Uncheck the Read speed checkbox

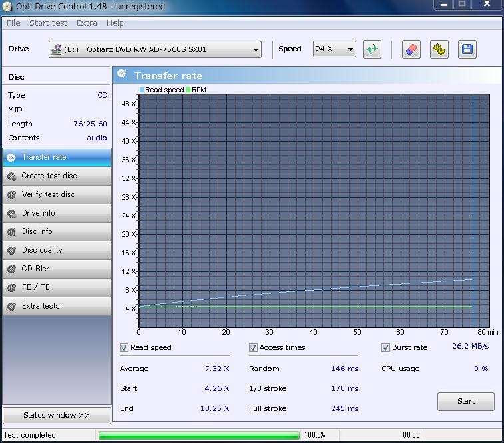(x=124, y=347)
